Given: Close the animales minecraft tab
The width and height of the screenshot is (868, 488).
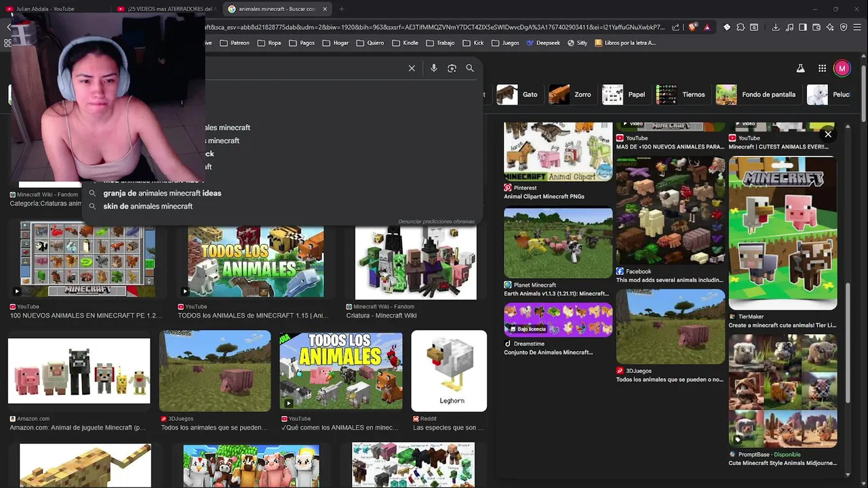Looking at the screenshot, I should coord(325,9).
